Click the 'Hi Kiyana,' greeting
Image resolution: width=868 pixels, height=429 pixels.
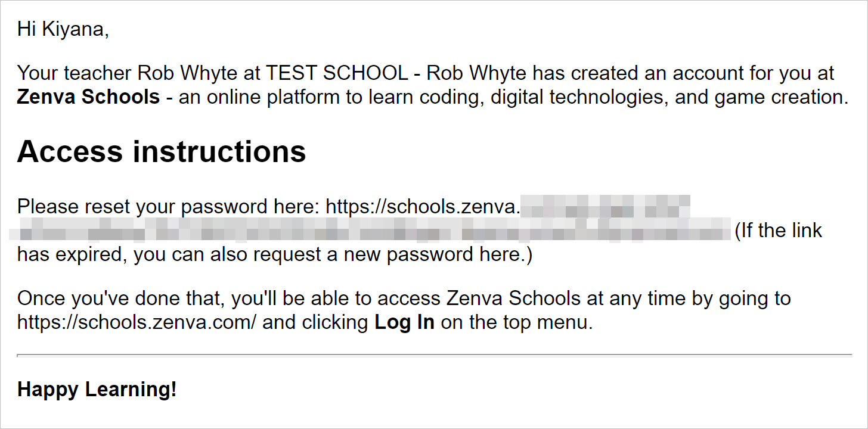click(63, 29)
